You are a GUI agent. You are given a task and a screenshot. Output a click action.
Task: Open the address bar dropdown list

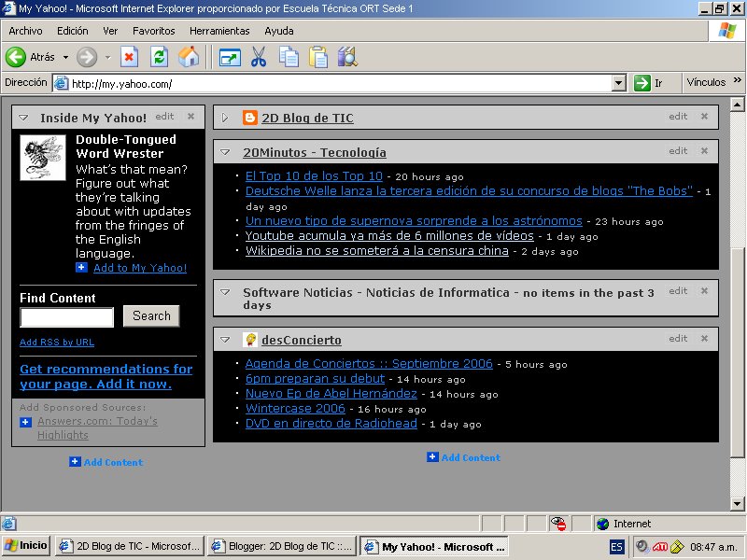coord(618,83)
